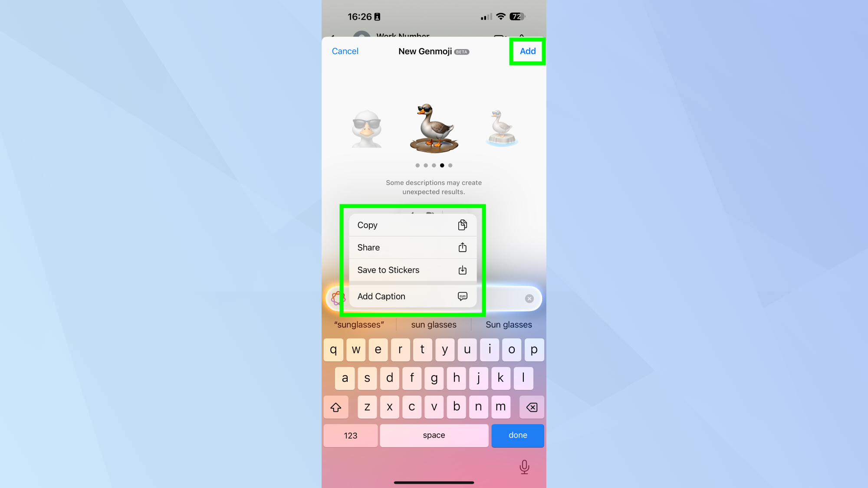868x488 pixels.
Task: Click the Add Caption icon
Action: [463, 296]
